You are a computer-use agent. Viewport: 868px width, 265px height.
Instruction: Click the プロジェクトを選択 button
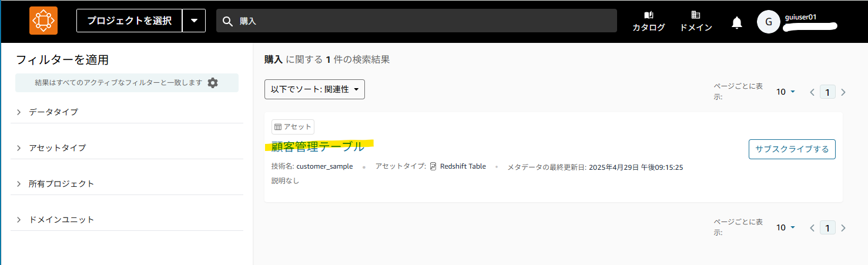point(129,21)
